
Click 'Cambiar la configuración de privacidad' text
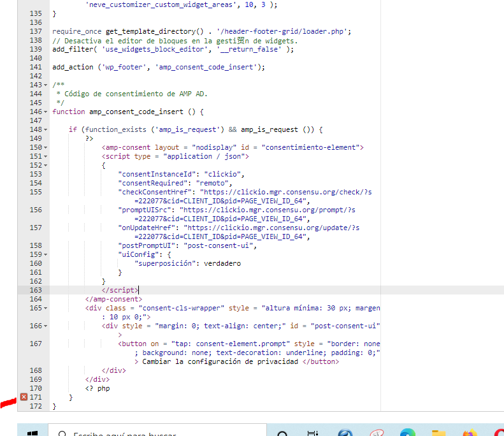220,361
